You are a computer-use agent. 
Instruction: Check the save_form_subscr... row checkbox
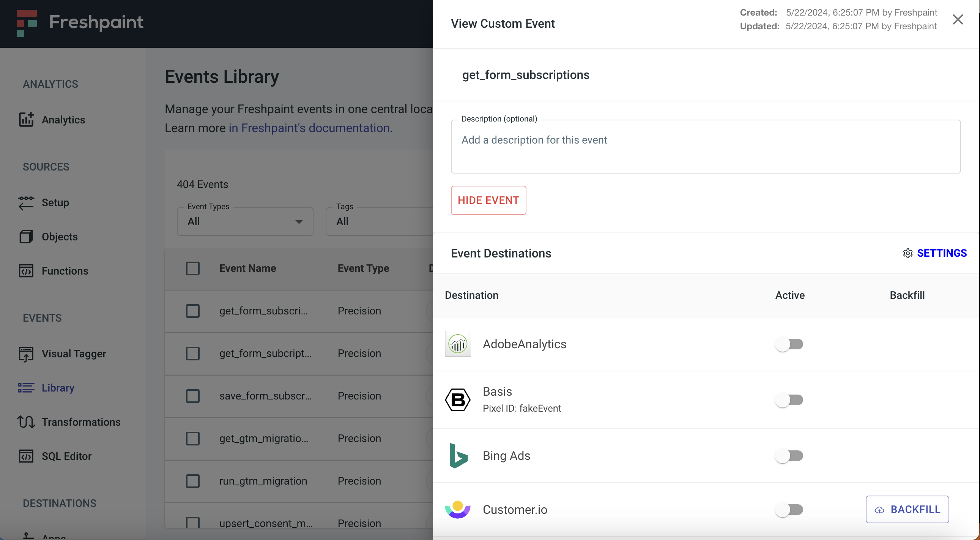point(193,396)
